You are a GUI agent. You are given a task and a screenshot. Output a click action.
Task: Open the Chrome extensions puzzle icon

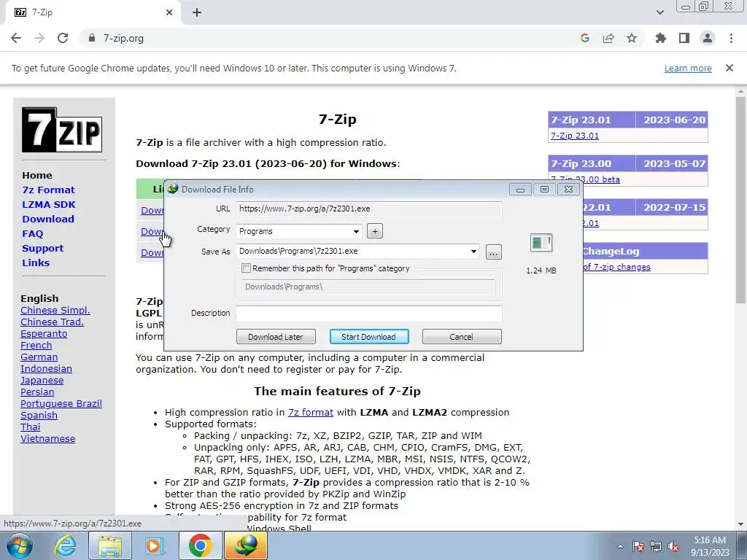[660, 38]
